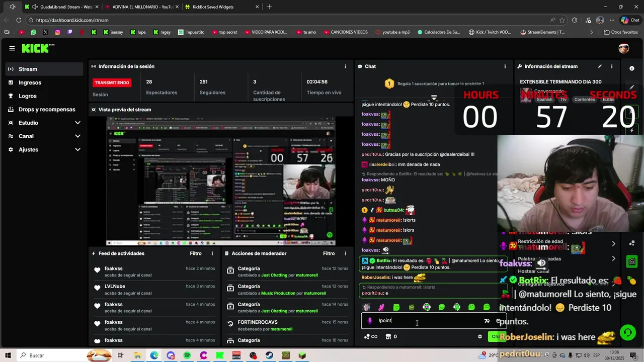Open options menu of Información del stream
This screenshot has width=644, height=362.
[612, 66]
